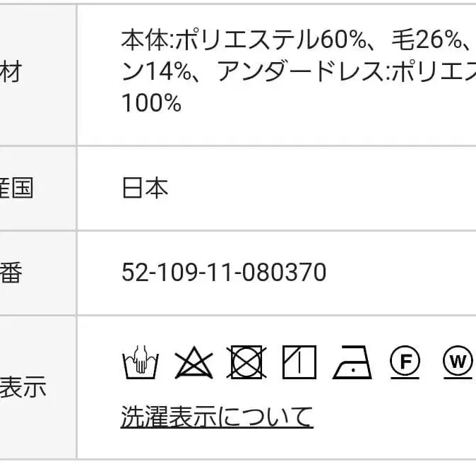Click the do-not-tumble-dry crossed square symbol
476x476 pixels.
[x=248, y=362]
